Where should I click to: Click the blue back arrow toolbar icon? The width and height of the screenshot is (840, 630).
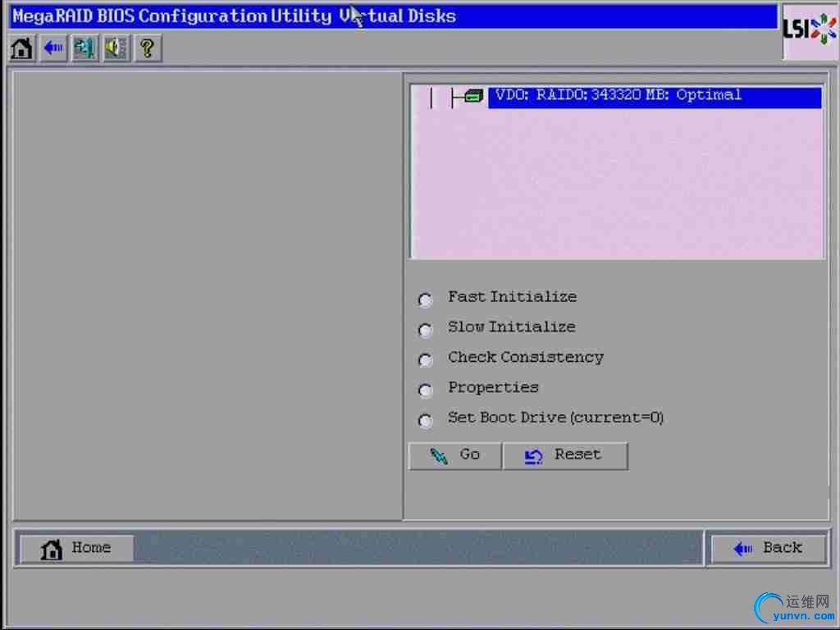53,48
